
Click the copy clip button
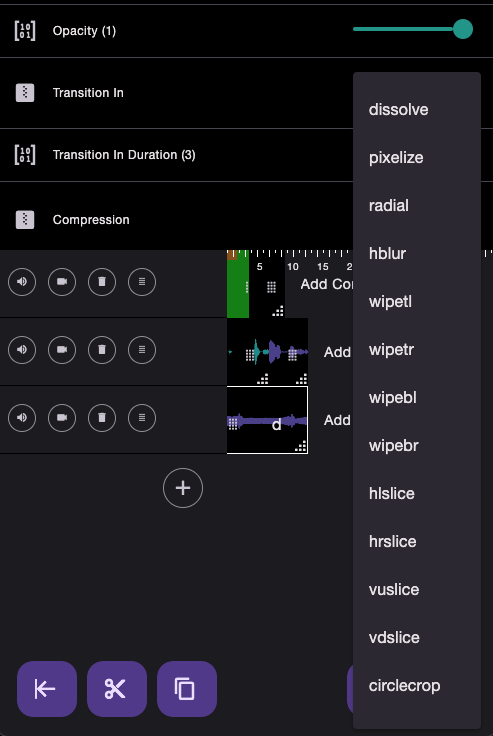click(187, 689)
